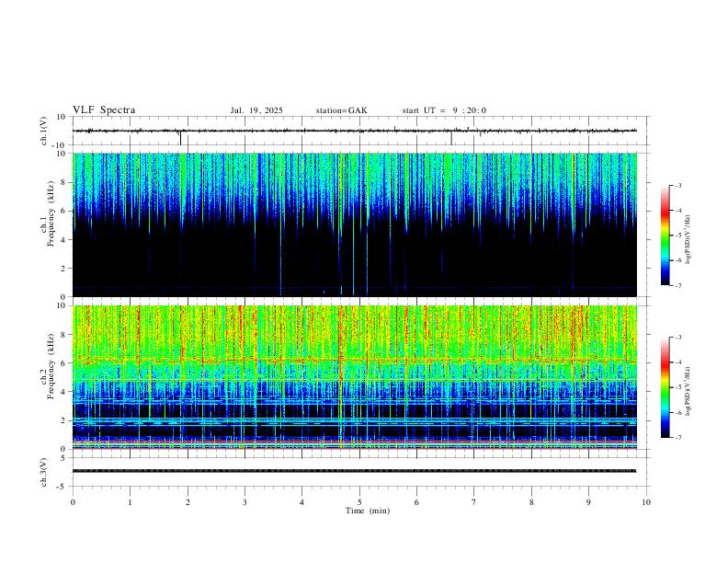Click the "station=GAK" header label
The height and width of the screenshot is (563, 728).
point(341,110)
